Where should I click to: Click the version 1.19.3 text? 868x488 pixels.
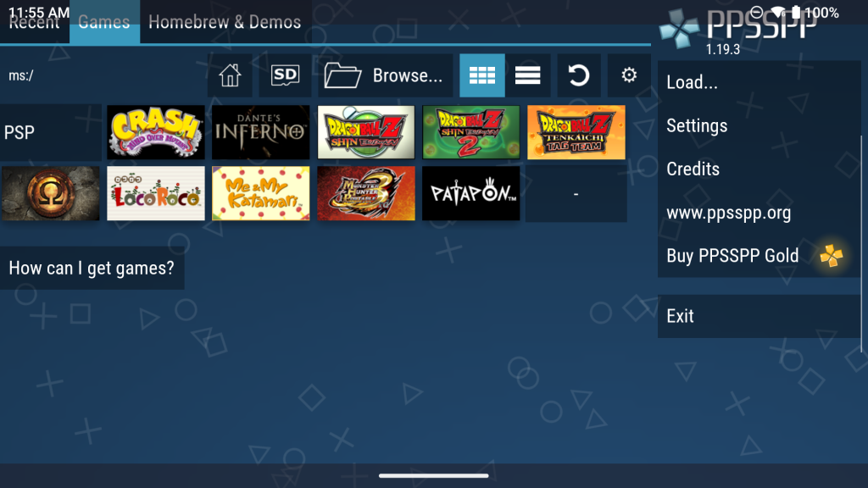722,49
